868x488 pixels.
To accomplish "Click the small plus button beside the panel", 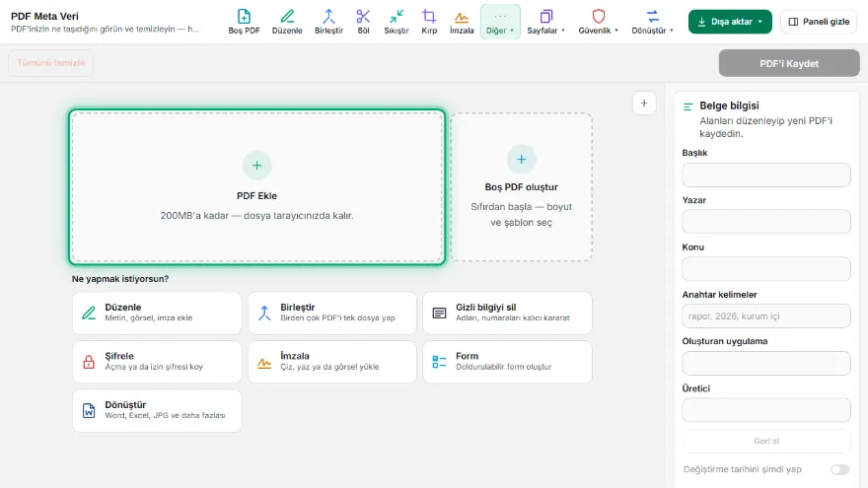I will coord(644,103).
